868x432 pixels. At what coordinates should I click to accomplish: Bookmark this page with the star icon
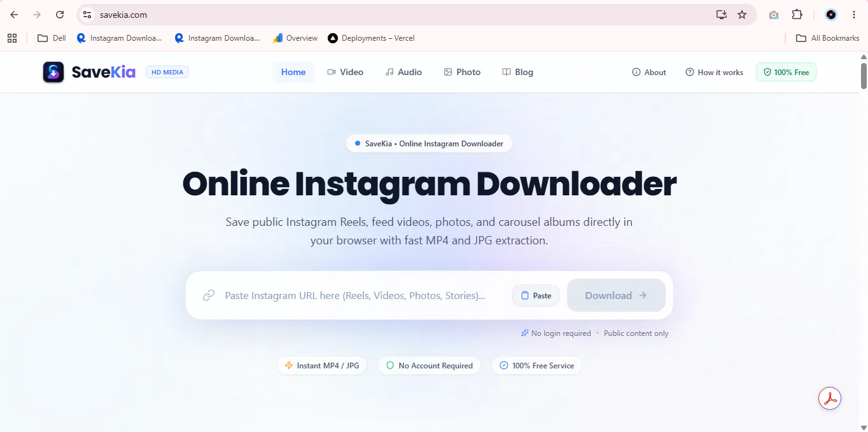(x=742, y=15)
